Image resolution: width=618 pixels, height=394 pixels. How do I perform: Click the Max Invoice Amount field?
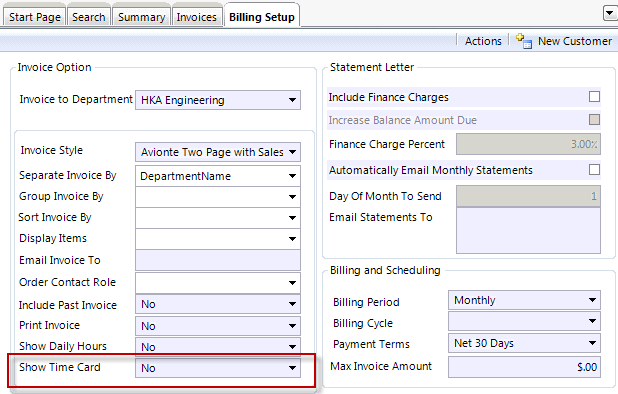(x=524, y=367)
